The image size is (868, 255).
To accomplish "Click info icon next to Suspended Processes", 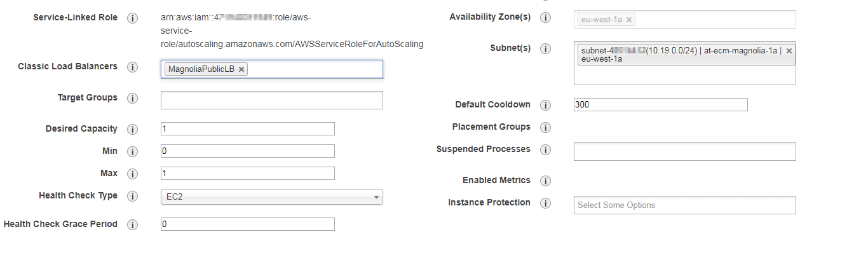I will (x=545, y=149).
